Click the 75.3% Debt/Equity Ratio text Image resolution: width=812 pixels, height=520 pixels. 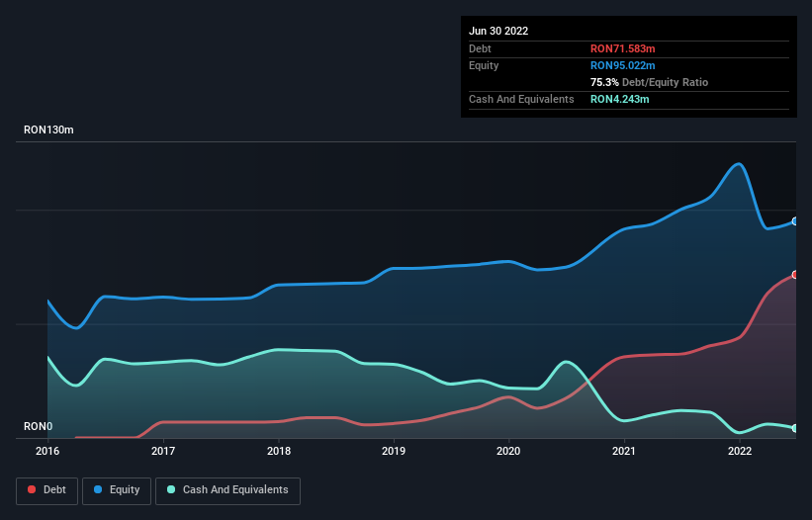click(x=650, y=82)
